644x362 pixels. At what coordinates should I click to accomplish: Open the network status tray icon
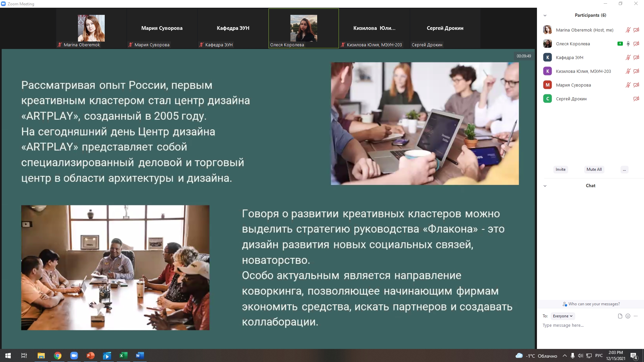tap(589, 356)
